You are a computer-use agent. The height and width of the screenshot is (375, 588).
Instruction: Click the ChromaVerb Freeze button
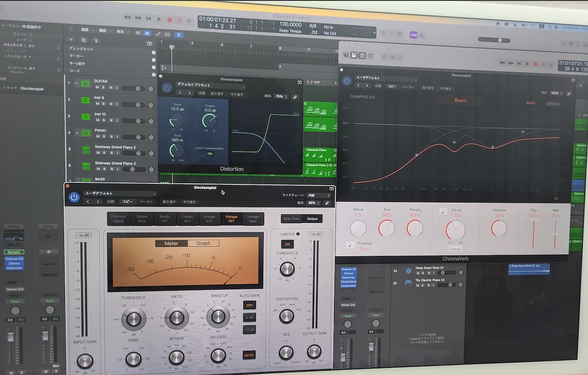455,249
